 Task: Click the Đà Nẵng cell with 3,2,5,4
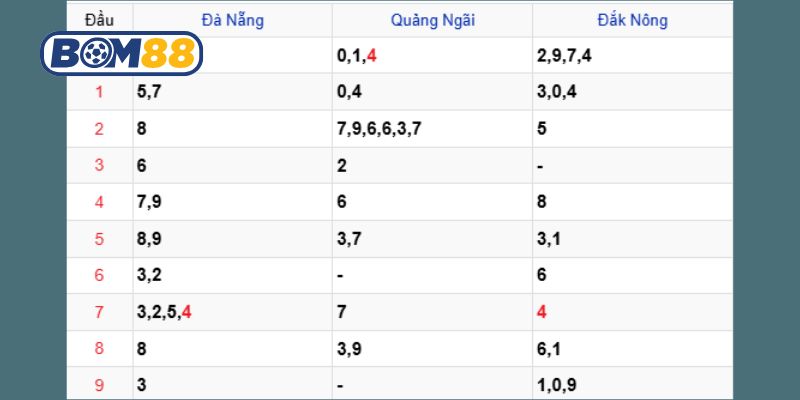(164, 312)
